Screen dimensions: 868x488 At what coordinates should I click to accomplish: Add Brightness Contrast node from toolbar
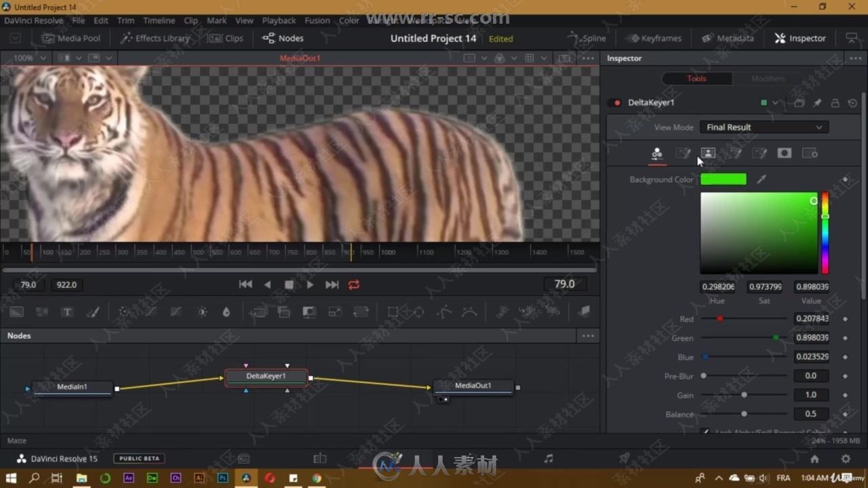tap(202, 312)
